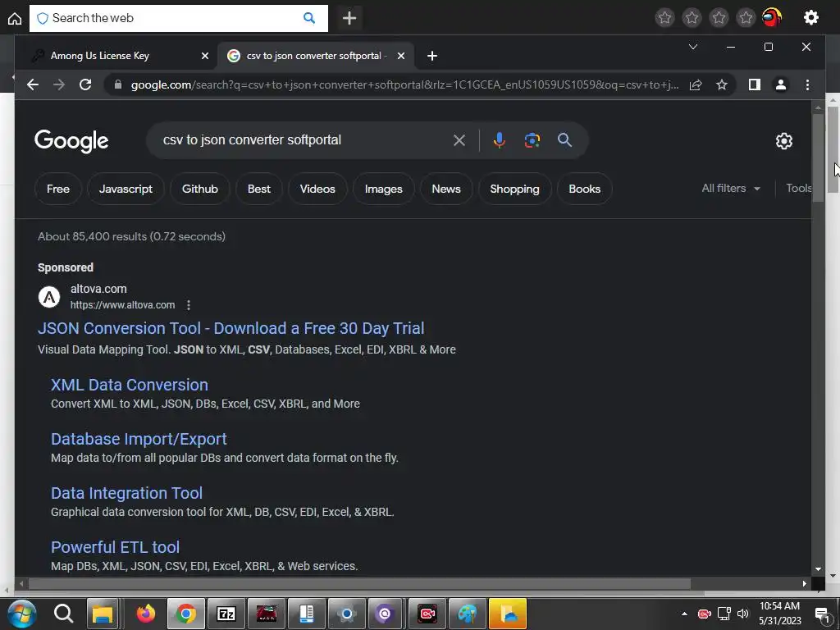
Task: Click the Chrome address bar URL
Action: 404,84
